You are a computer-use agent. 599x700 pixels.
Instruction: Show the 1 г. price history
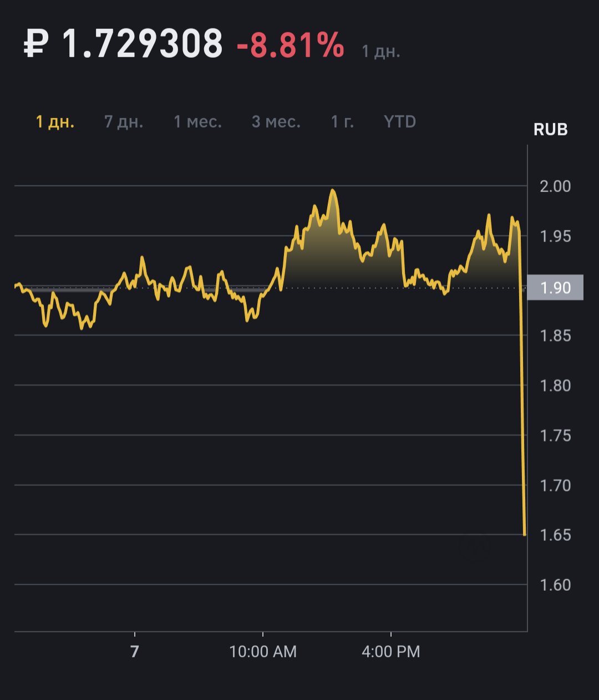(342, 121)
